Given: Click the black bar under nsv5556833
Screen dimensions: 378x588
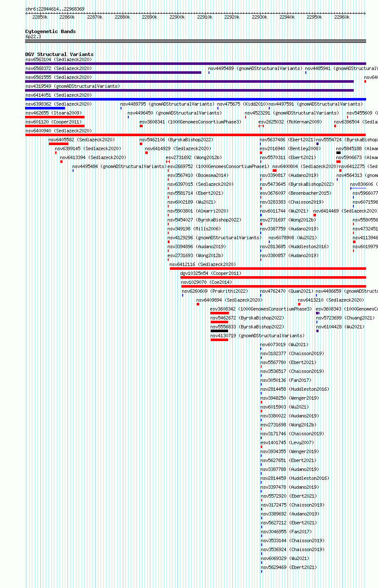Looking at the screenshot, I should [x=219, y=331].
